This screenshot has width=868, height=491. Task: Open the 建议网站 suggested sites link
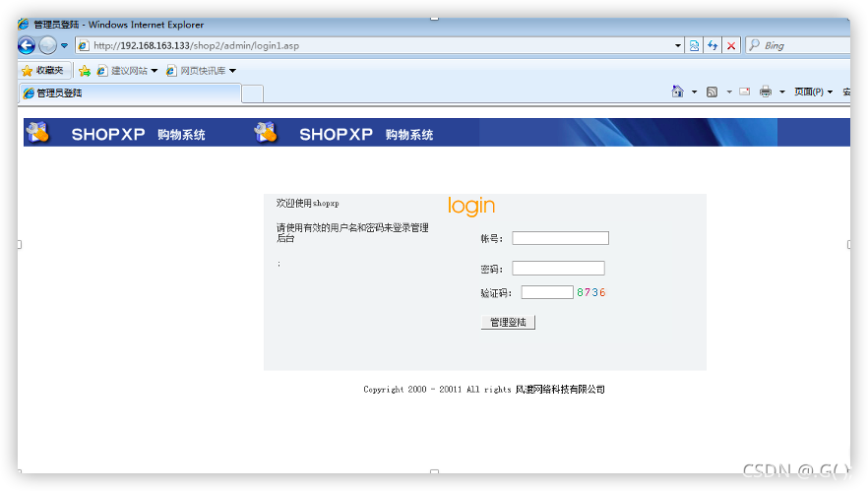[123, 70]
